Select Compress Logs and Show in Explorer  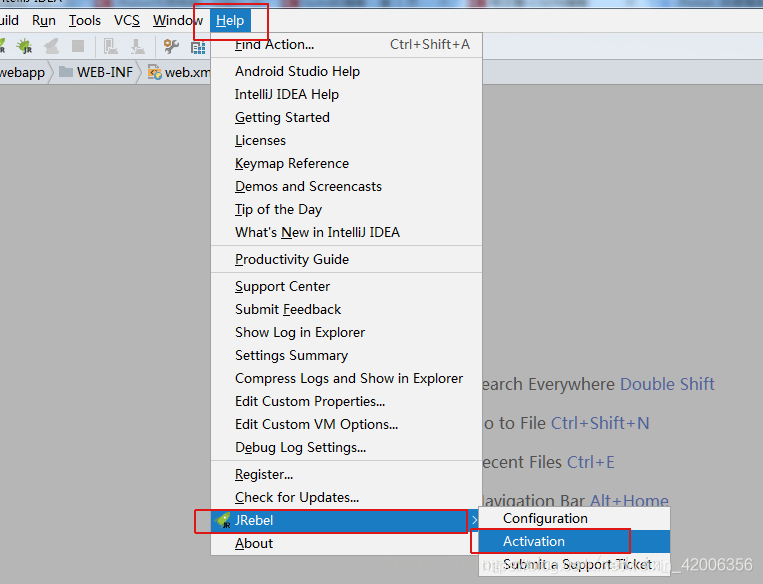tap(346, 379)
